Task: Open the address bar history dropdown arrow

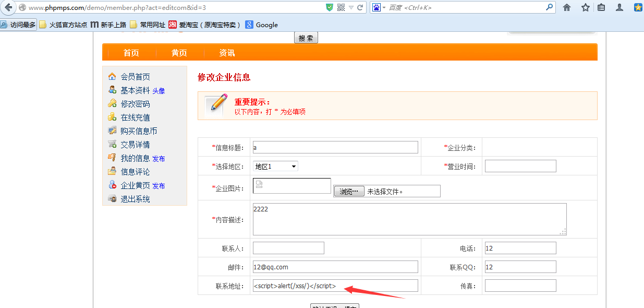Action: pos(350,7)
